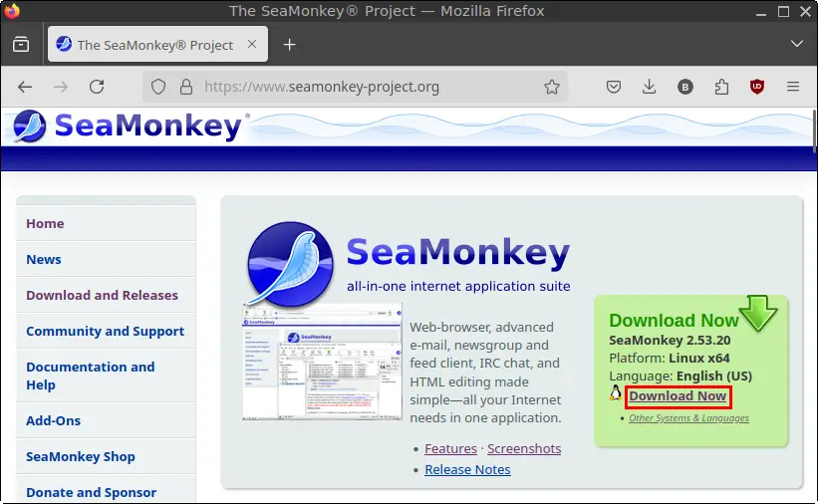Open News in the sidebar
818x504 pixels.
(x=43, y=259)
